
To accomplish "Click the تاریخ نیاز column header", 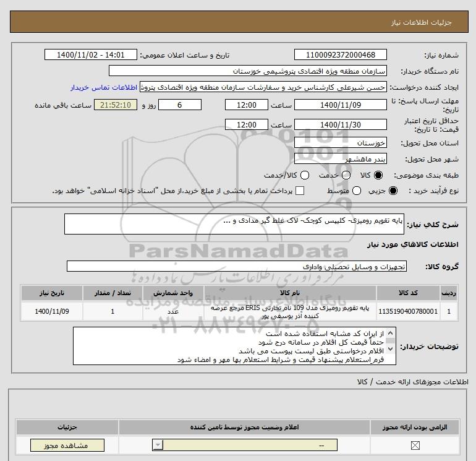I will click(51, 293).
